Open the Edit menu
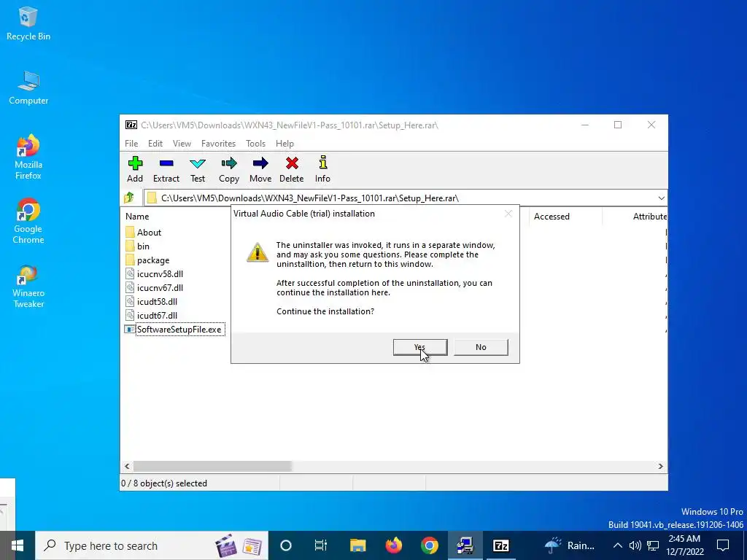747x560 pixels. point(155,144)
